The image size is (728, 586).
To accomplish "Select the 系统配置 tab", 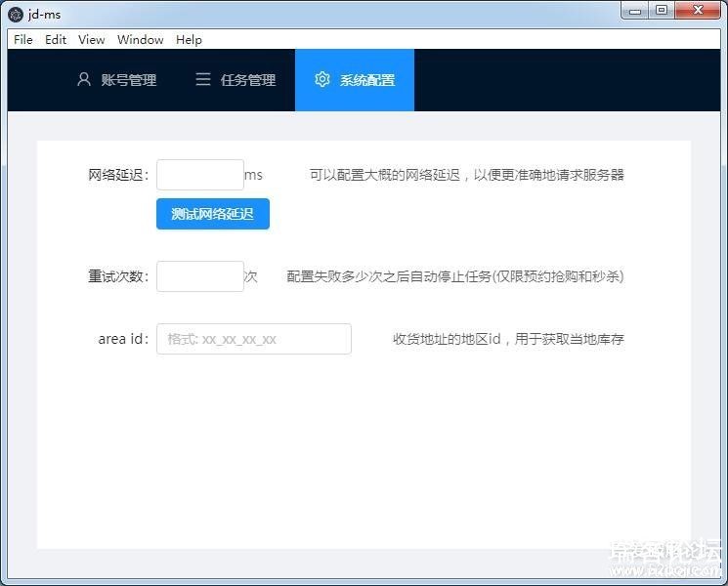I will pos(355,80).
